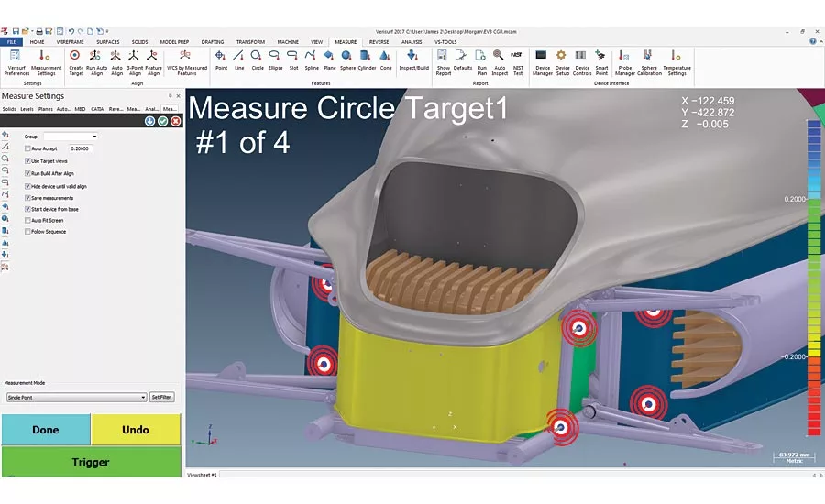Open Device Controls
825x504 pixels.
(581, 63)
